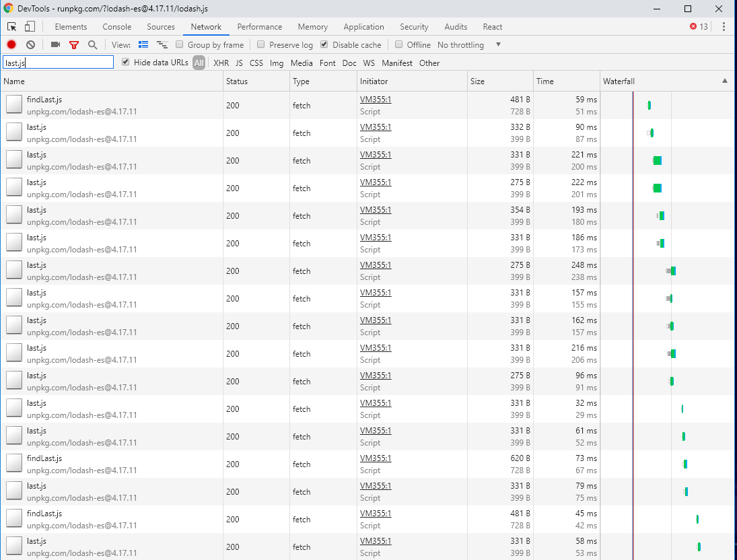737x560 pixels.
Task: Sort by the Status column header
Action: [x=256, y=81]
